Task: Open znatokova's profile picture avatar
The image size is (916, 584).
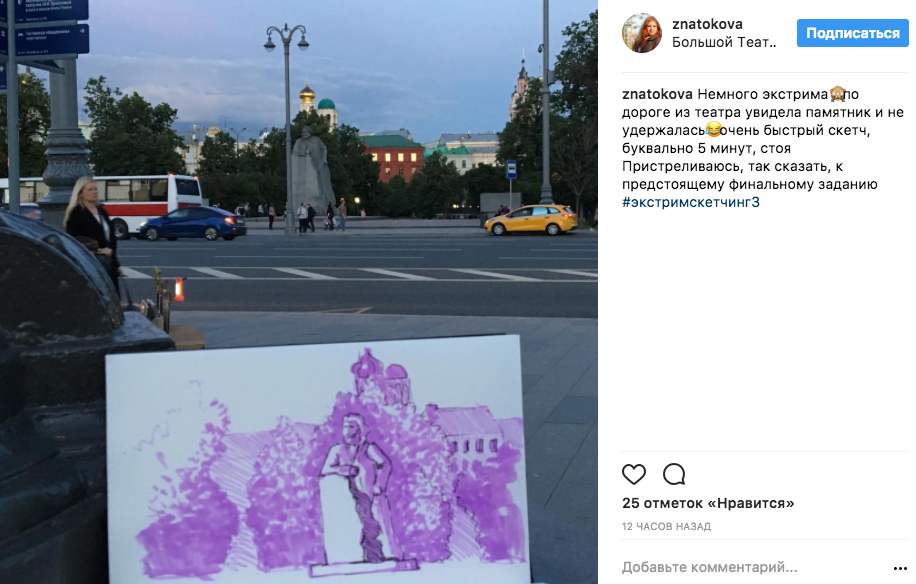Action: click(x=642, y=33)
